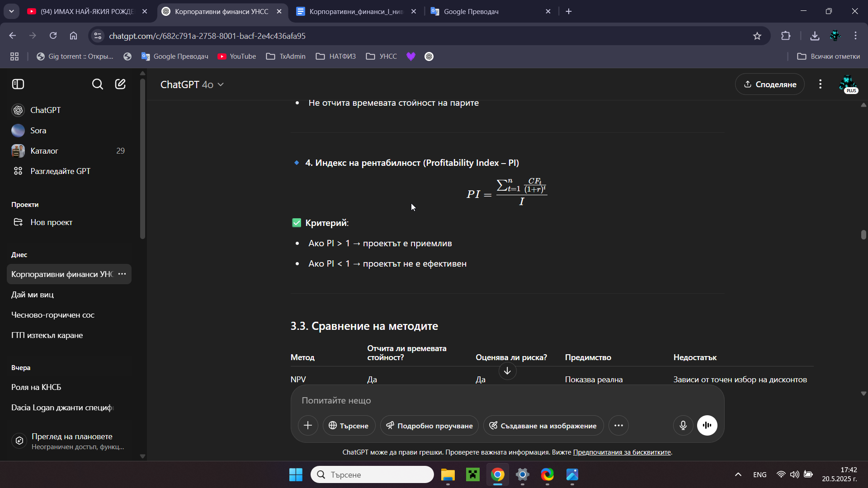
Task: Open the Дай ми виц conversation
Action: click(33, 295)
